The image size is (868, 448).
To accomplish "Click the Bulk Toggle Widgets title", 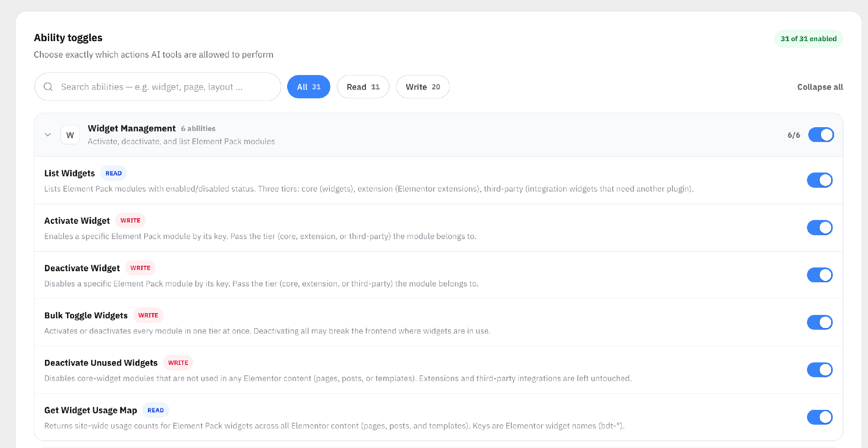I will pos(86,315).
